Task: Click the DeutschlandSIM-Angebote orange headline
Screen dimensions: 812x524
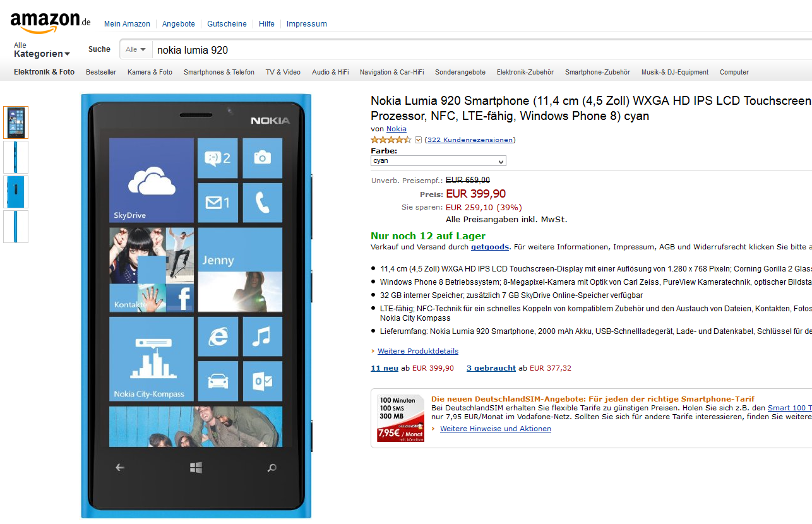Action: [x=593, y=399]
